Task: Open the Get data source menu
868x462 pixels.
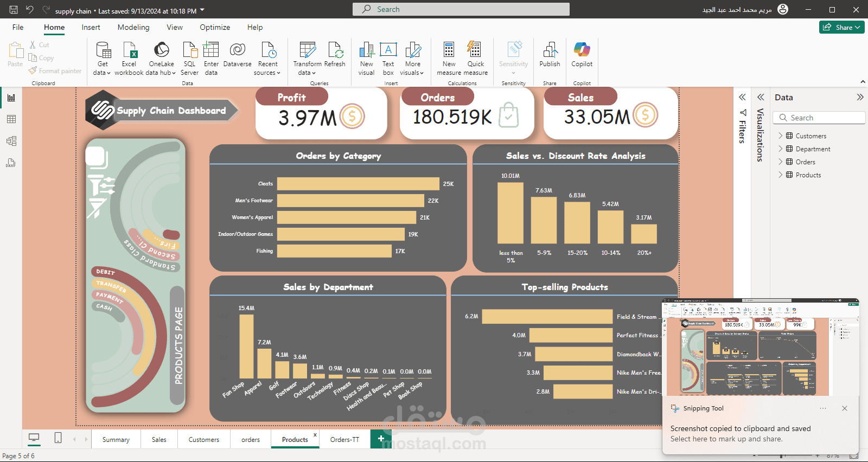Action: point(102,59)
